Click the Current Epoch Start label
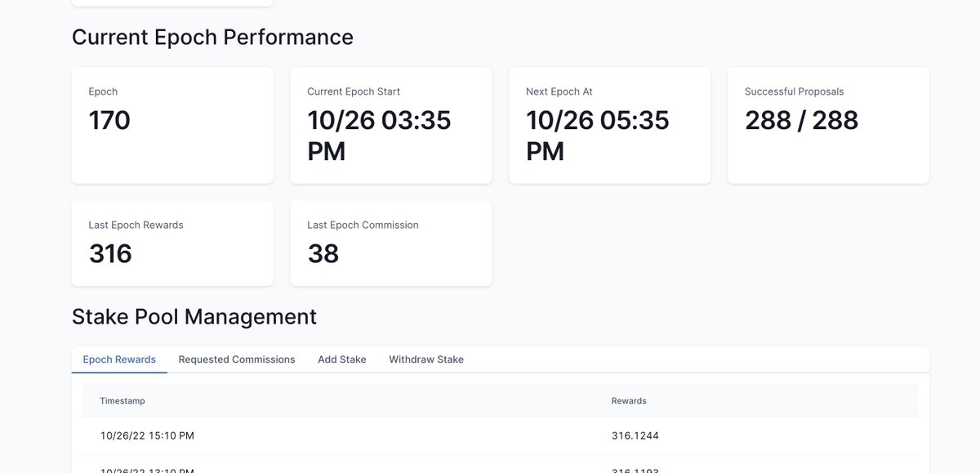The width and height of the screenshot is (980, 473). (354, 91)
